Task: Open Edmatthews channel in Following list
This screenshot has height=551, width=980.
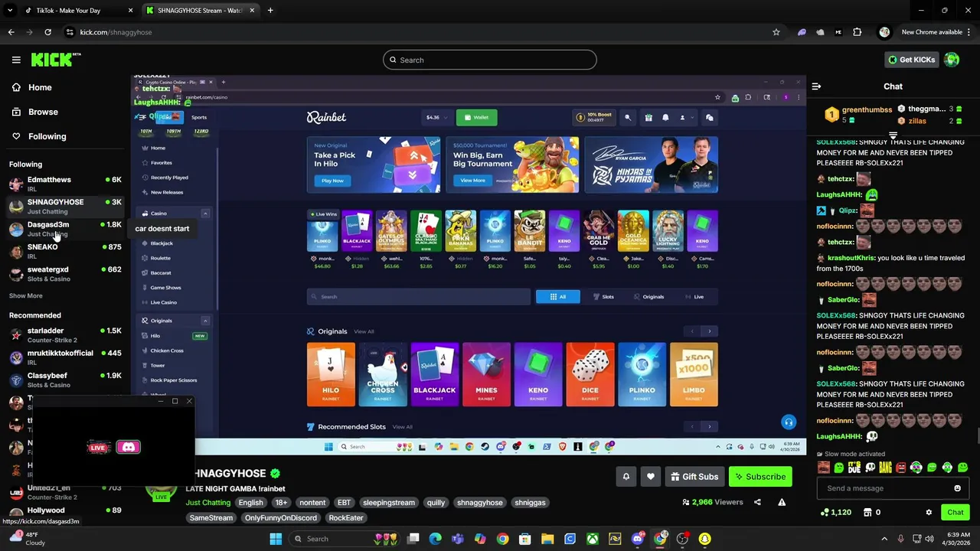Action: coord(65,184)
